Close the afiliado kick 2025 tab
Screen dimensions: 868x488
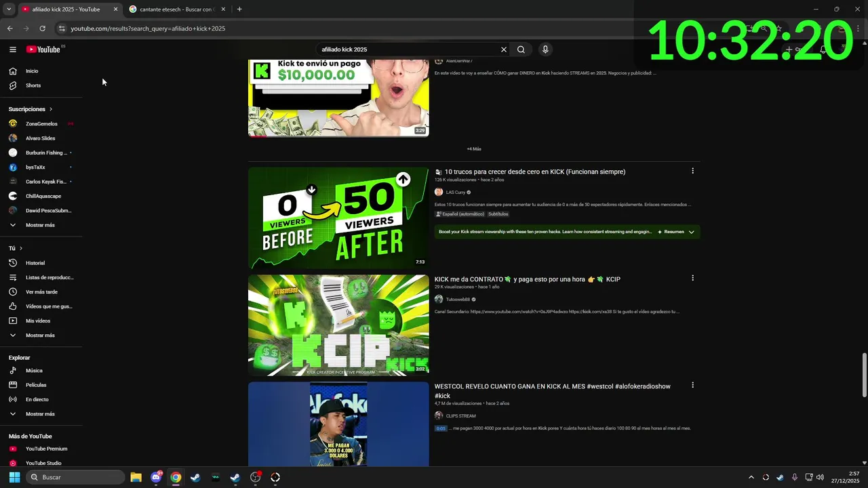point(115,9)
